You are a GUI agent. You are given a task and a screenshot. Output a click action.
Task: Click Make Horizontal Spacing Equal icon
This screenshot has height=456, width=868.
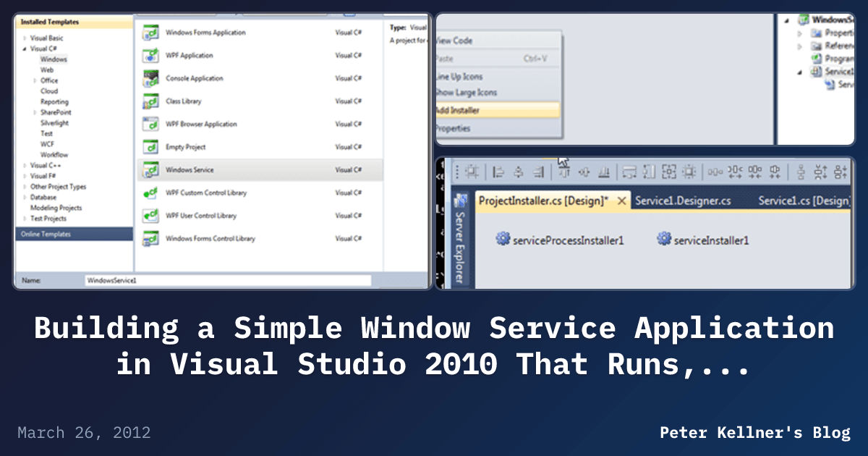pyautogui.click(x=715, y=172)
